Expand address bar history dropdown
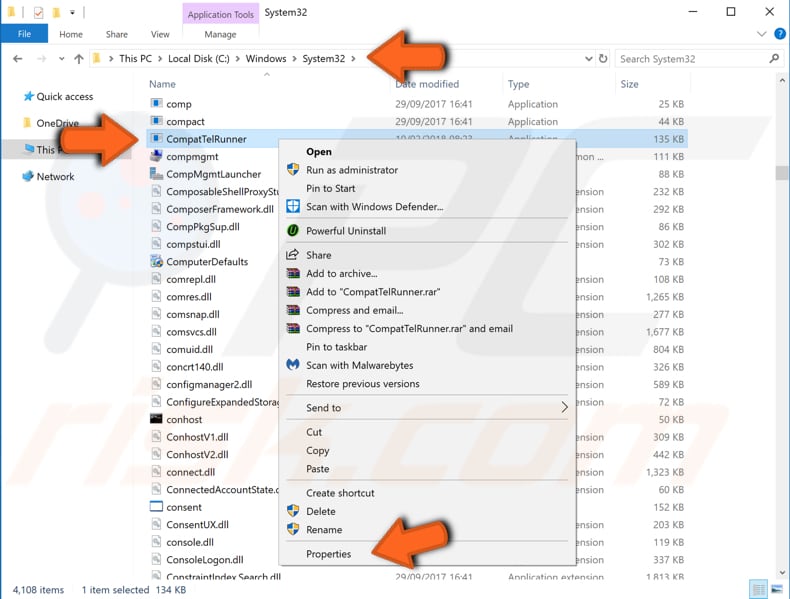Screen dimensions: 790x599 (x=588, y=58)
